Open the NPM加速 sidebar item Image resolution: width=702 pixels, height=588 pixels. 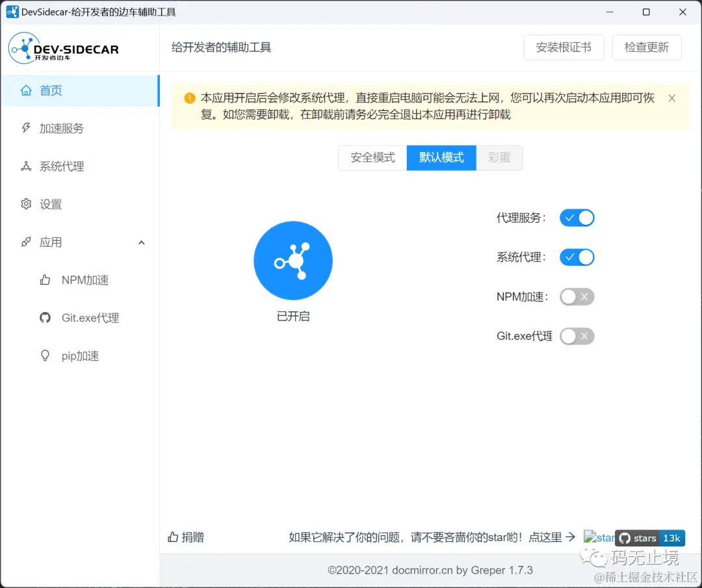[80, 280]
